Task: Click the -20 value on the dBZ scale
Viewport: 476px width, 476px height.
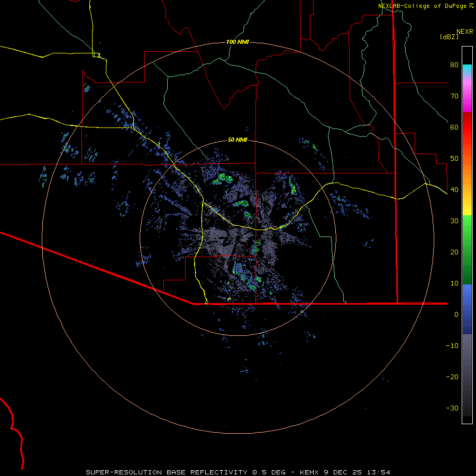Action: [452, 377]
